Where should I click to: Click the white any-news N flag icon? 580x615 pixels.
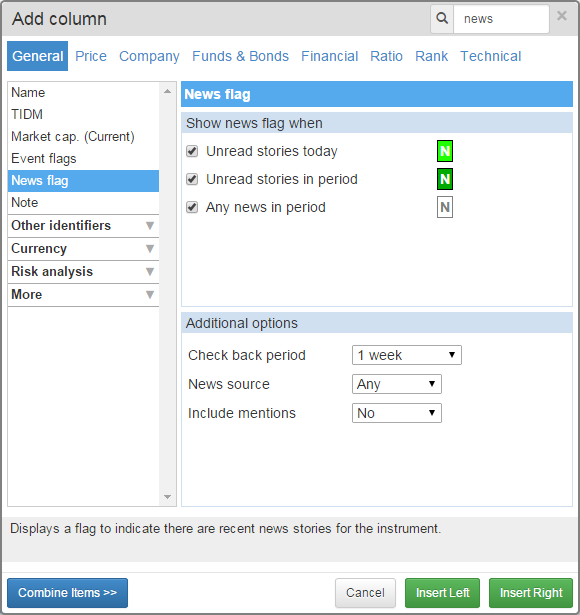pyautogui.click(x=445, y=207)
